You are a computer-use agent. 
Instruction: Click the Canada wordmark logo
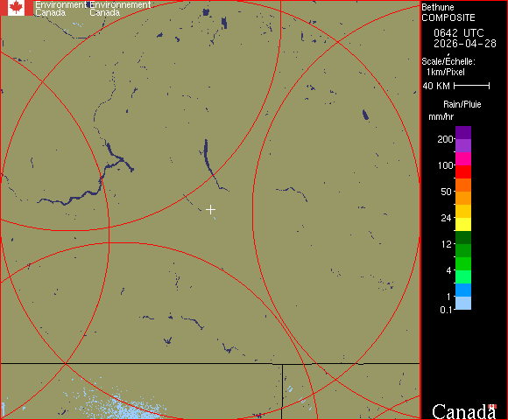(464, 411)
